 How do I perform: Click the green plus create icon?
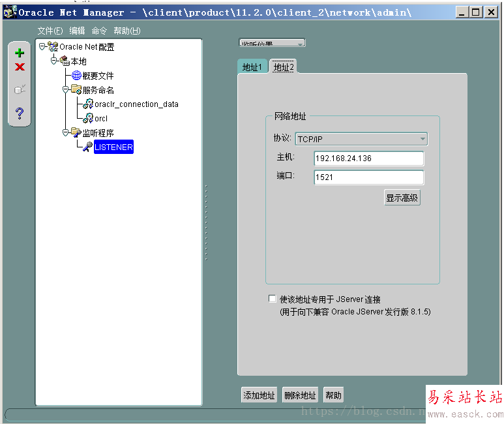(20, 53)
